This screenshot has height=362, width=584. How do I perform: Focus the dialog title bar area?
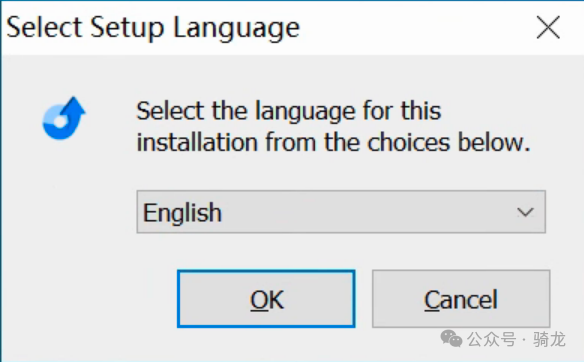point(292,28)
